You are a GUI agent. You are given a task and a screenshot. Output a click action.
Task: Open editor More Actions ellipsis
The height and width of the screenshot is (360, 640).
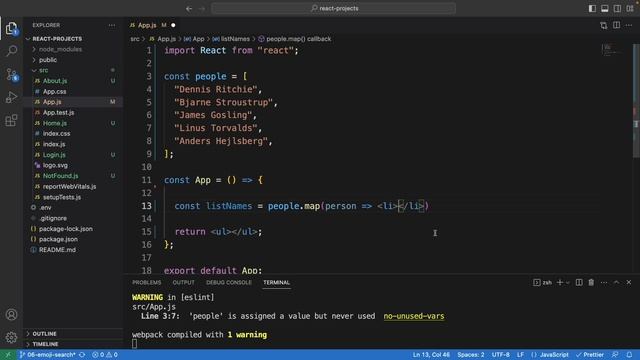(629, 25)
